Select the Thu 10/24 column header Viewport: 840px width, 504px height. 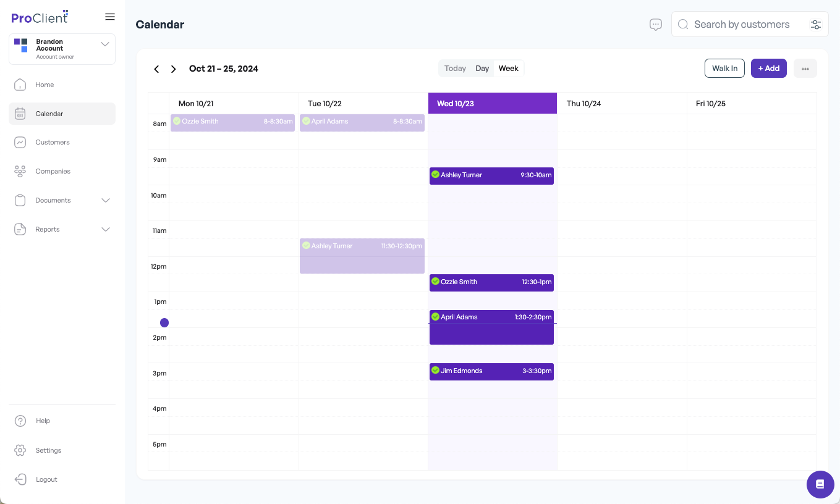coord(622,103)
